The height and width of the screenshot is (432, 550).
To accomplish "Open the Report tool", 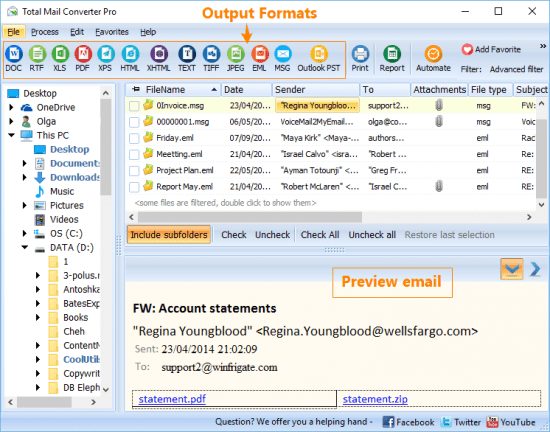I will click(392, 54).
